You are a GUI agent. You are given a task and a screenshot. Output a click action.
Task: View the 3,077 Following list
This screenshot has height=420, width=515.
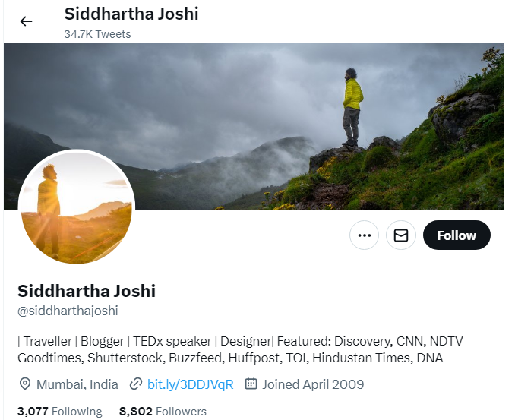pos(60,411)
